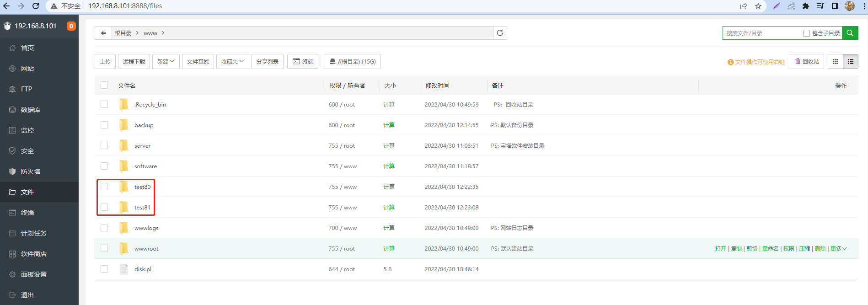
Task: Expand the chevron after www in path
Action: [163, 33]
